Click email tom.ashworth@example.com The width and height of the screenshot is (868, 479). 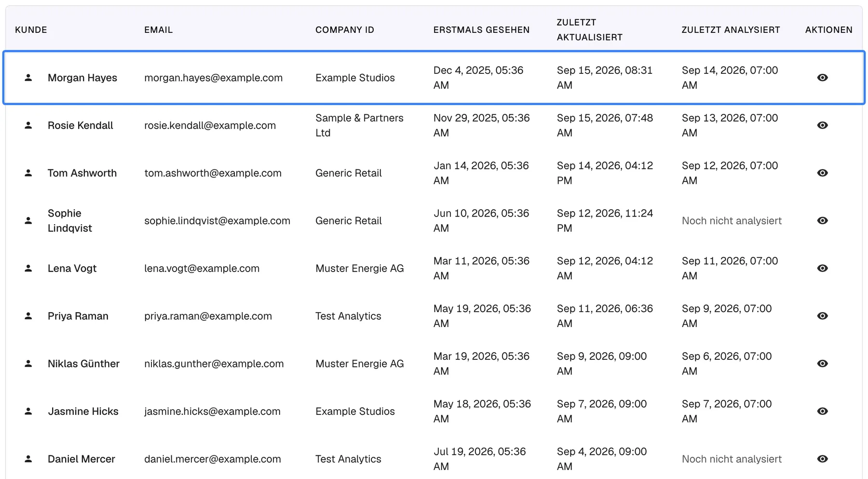[x=213, y=173]
